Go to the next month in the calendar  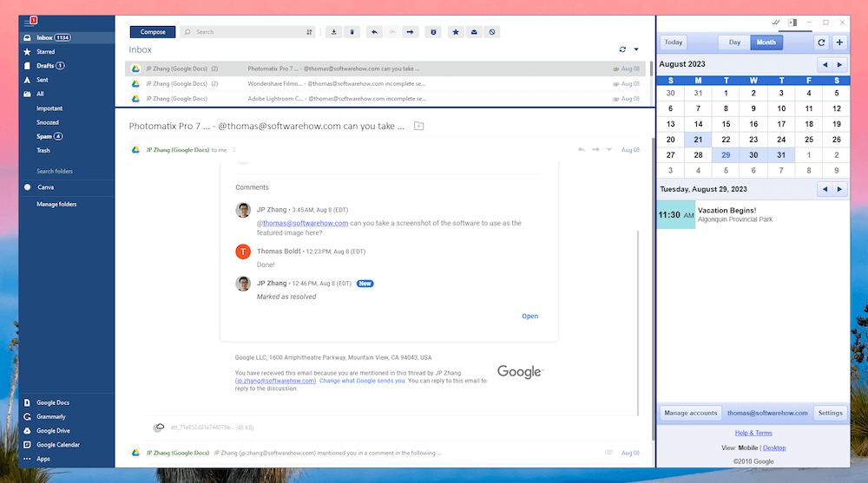[839, 65]
